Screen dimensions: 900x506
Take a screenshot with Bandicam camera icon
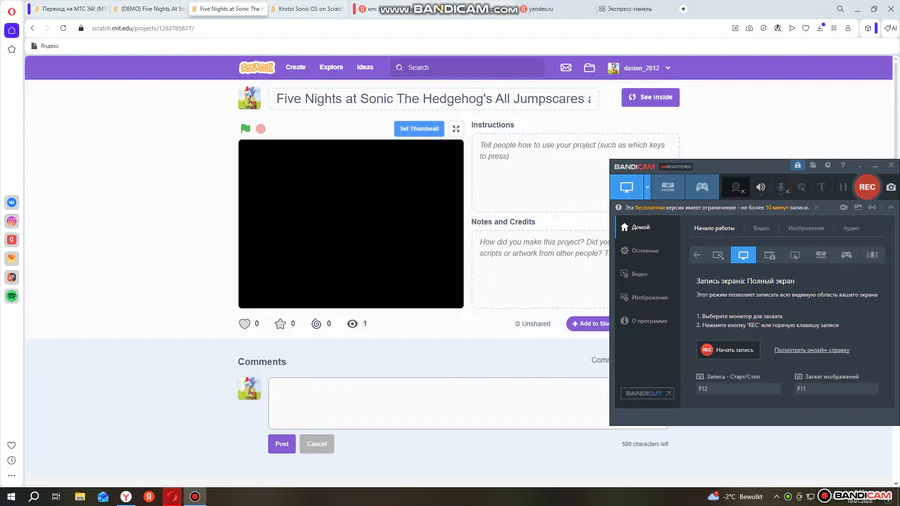pos(891,187)
